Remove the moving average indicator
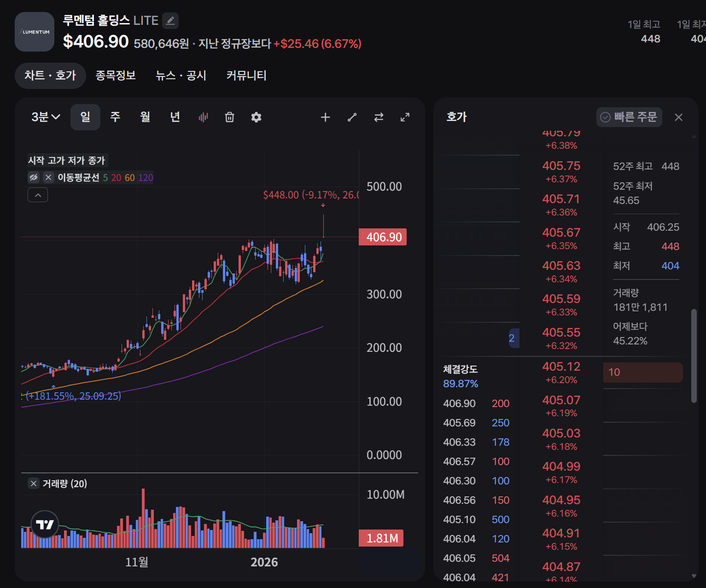Image resolution: width=706 pixels, height=588 pixels. 48,177
